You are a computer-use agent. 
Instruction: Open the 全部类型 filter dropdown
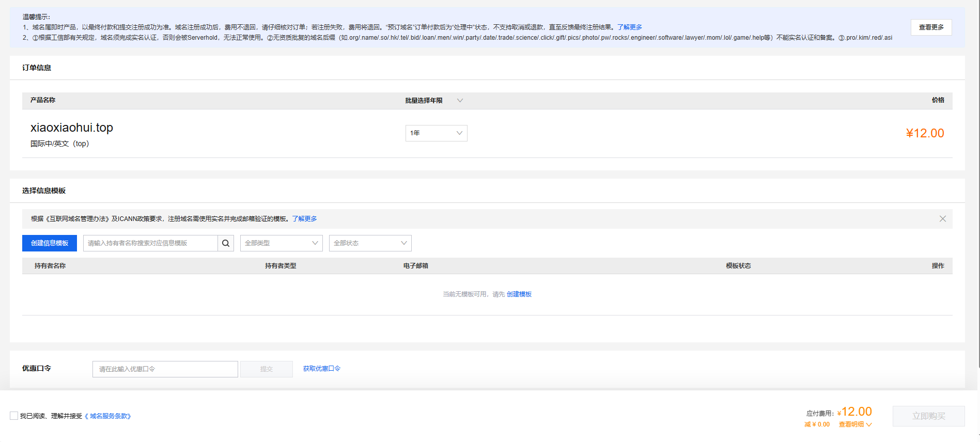click(281, 243)
